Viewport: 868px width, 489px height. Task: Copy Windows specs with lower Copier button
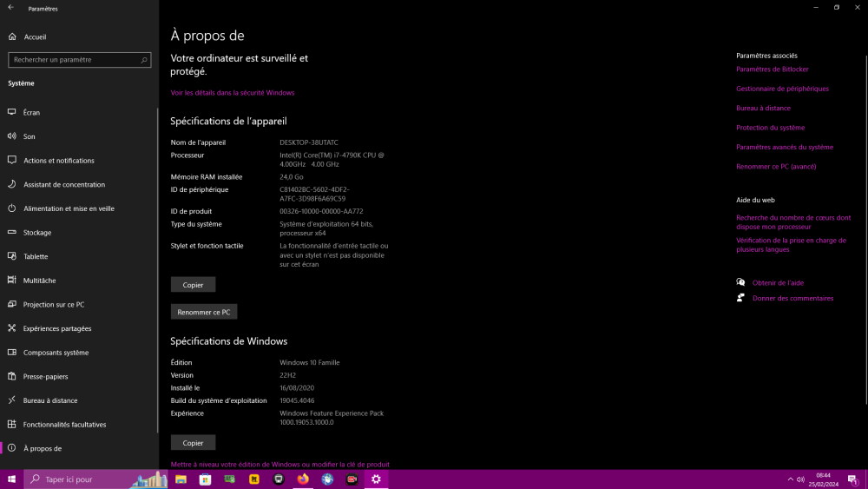pos(194,443)
